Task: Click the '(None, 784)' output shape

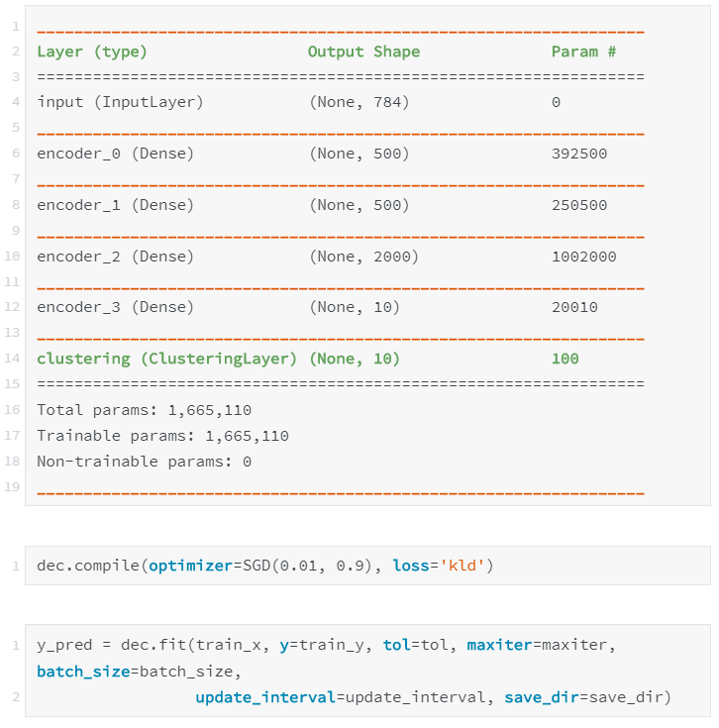Action: (x=359, y=102)
